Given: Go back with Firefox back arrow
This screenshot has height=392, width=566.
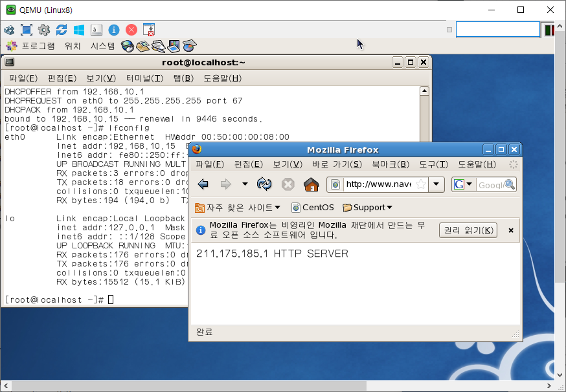Looking at the screenshot, I should [x=203, y=184].
